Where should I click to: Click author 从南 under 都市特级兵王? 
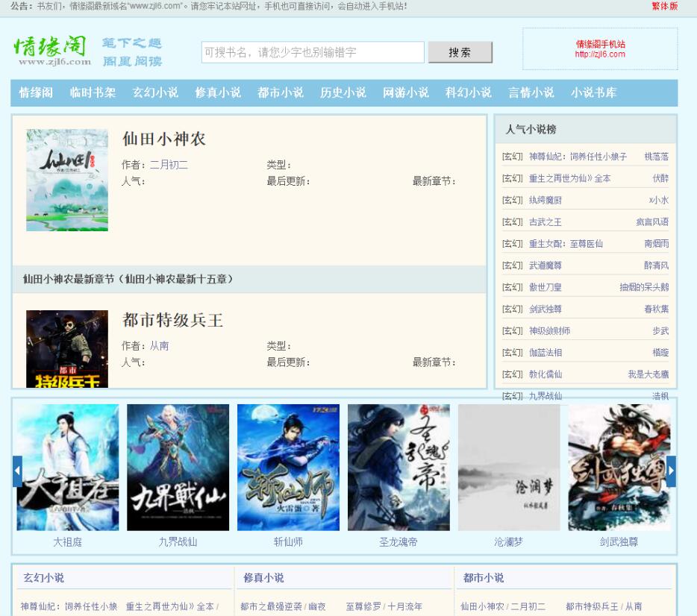pyautogui.click(x=159, y=346)
